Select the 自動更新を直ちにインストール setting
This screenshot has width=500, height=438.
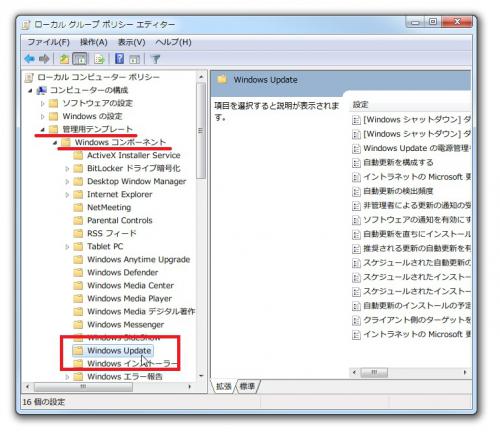[417, 234]
